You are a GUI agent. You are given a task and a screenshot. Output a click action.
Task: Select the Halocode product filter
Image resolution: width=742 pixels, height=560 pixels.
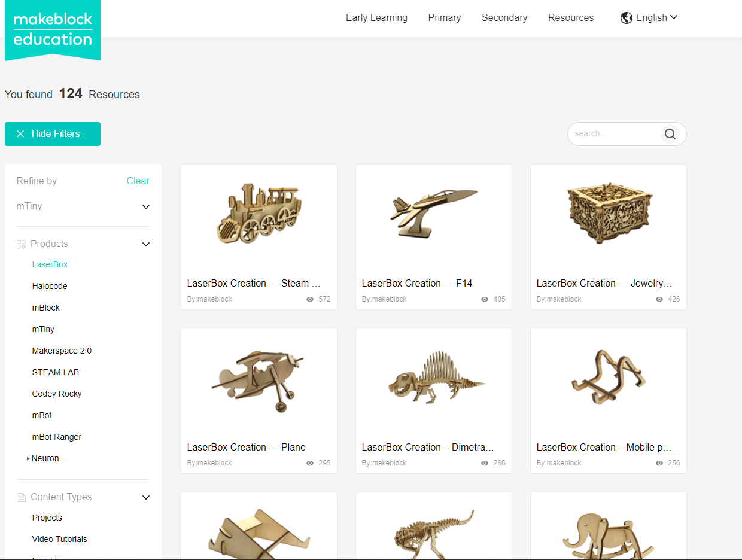coord(50,286)
